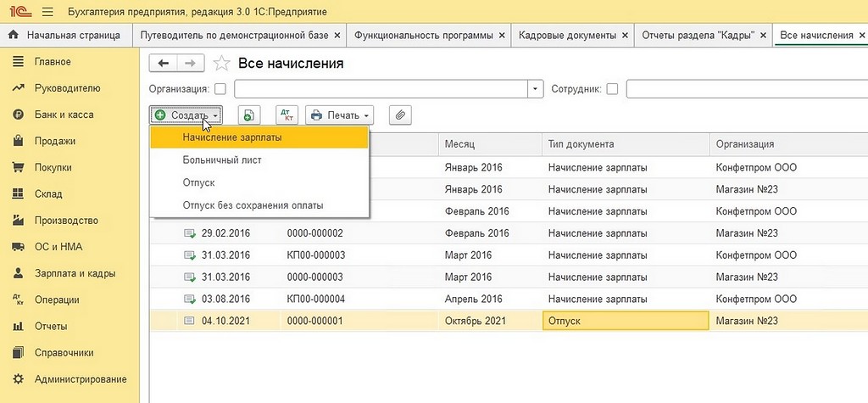Select document number 0000-000002
868x403 pixels.
coord(314,233)
